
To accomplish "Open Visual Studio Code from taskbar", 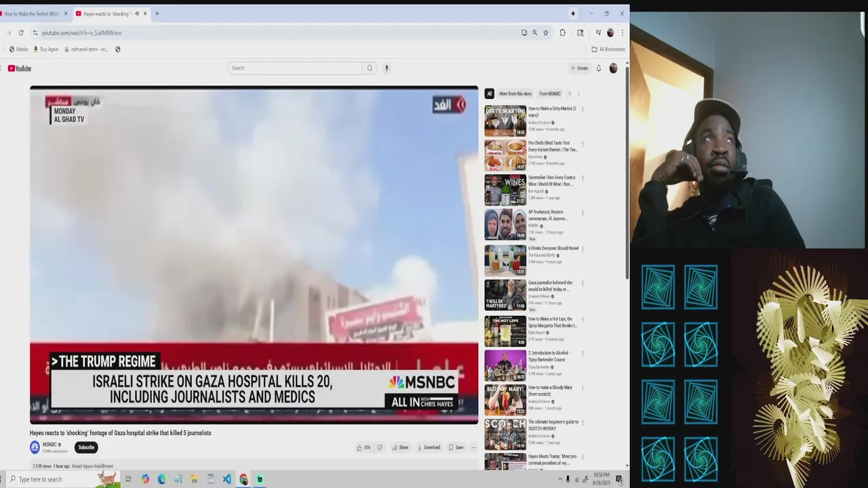I will click(x=227, y=479).
